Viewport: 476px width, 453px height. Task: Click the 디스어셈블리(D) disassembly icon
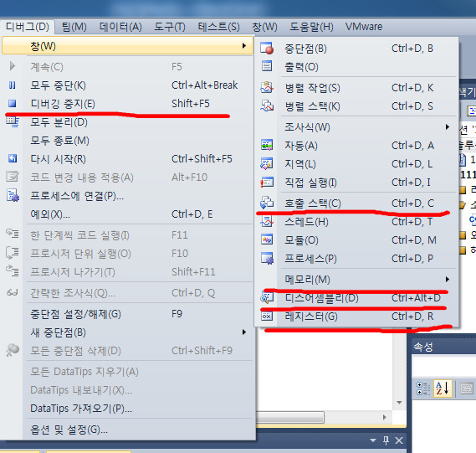(267, 298)
